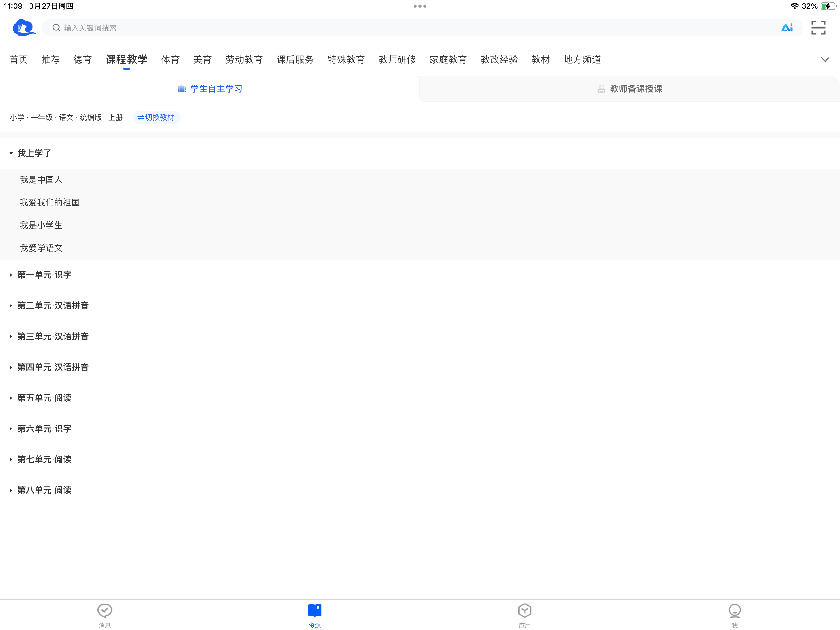Image resolution: width=840 pixels, height=630 pixels.
Task: Tap the cloud logo icon
Action: (x=24, y=27)
